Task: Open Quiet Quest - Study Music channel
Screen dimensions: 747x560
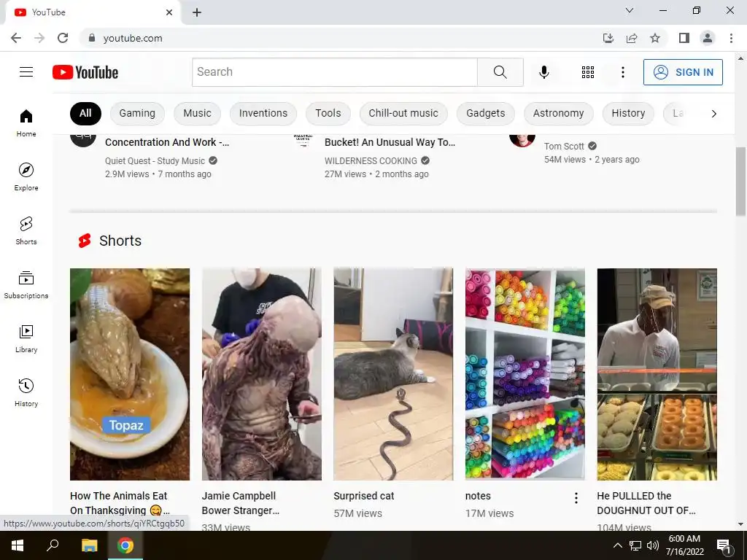Action: pos(155,161)
